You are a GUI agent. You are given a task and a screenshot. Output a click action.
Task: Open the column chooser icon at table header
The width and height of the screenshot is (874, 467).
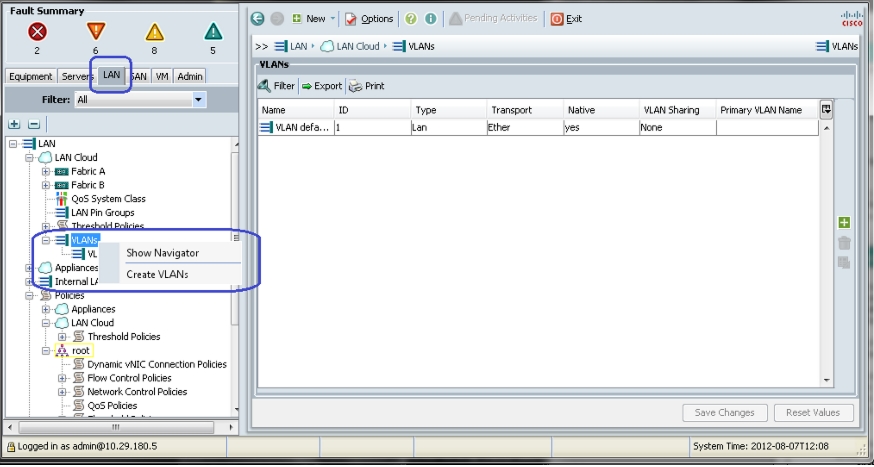pyautogui.click(x=826, y=109)
